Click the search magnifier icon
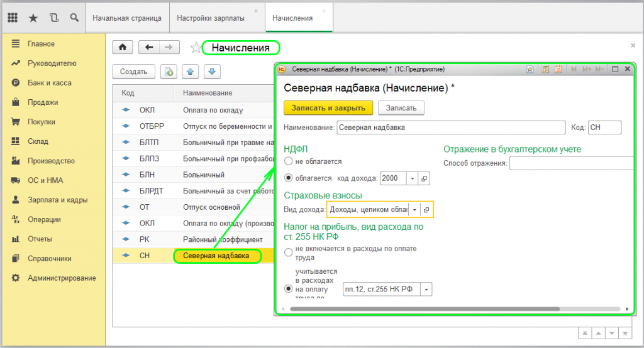This screenshot has width=644, height=348. (x=75, y=18)
